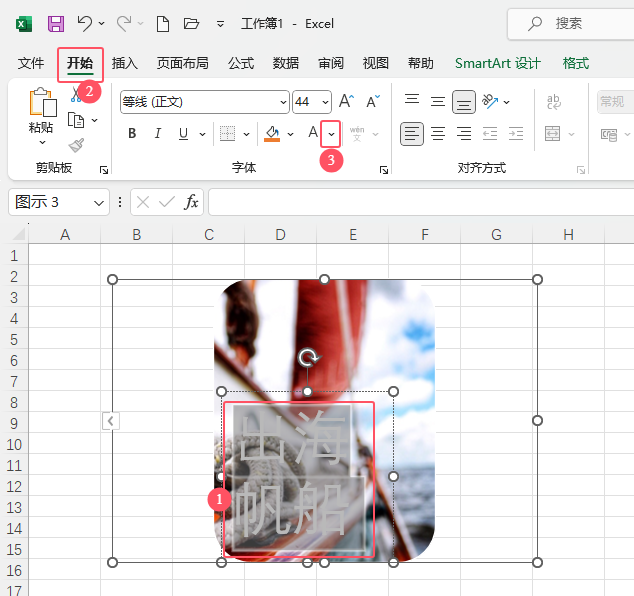Click the Excel app logo icon
634x596 pixels.
pyautogui.click(x=24, y=24)
